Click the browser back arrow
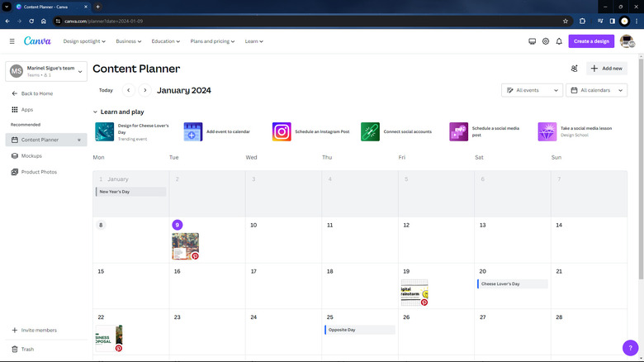The height and width of the screenshot is (362, 644). point(7,21)
